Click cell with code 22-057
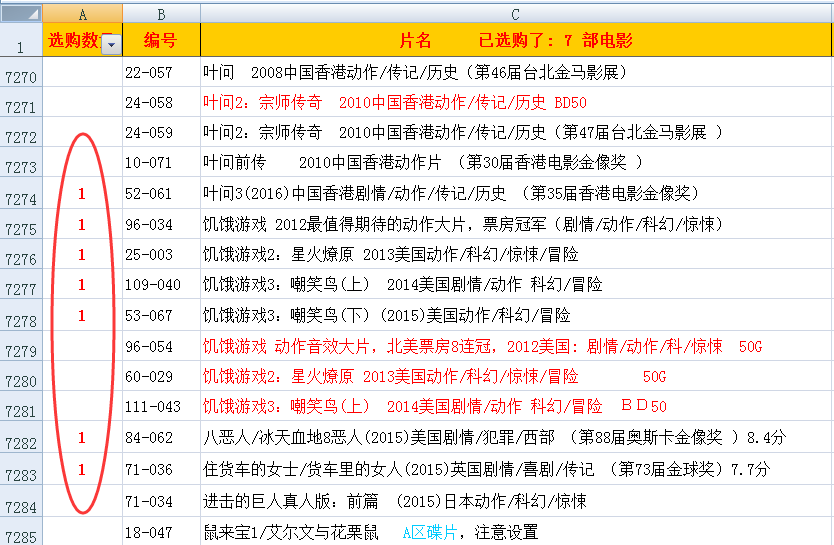Screen dimensions: 834x545 click(161, 72)
